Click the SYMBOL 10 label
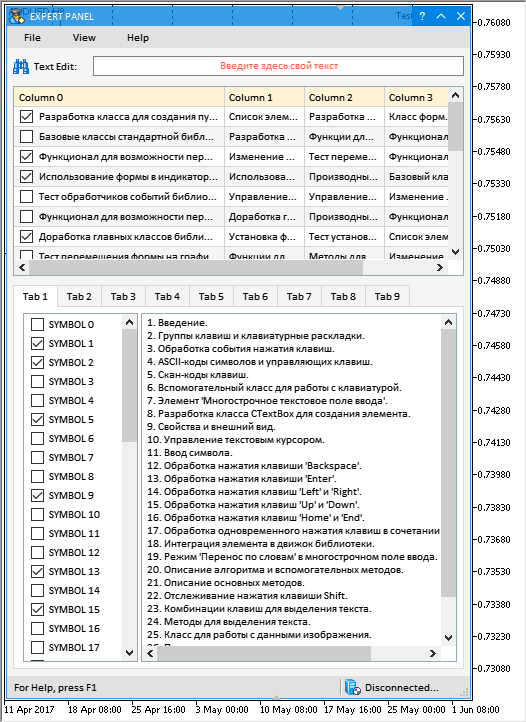 coord(74,514)
